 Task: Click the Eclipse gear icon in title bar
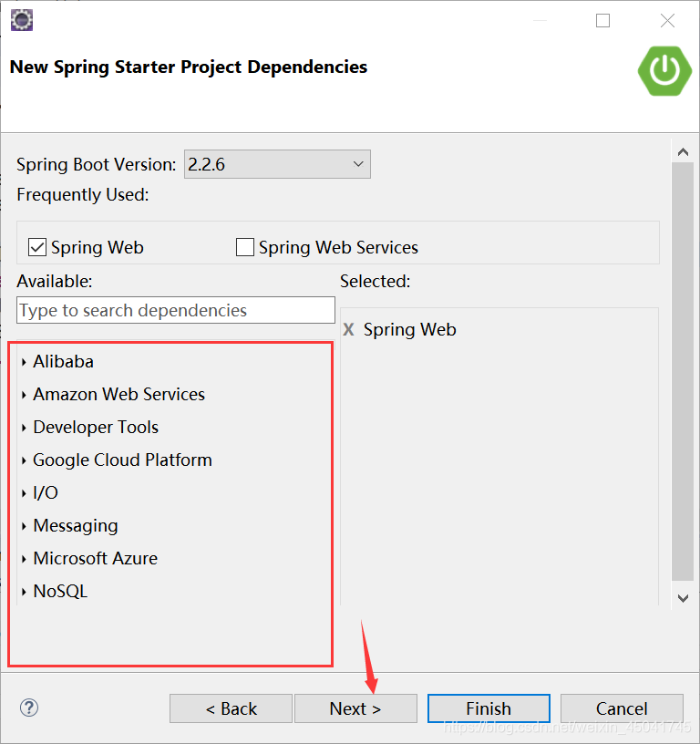(22, 20)
